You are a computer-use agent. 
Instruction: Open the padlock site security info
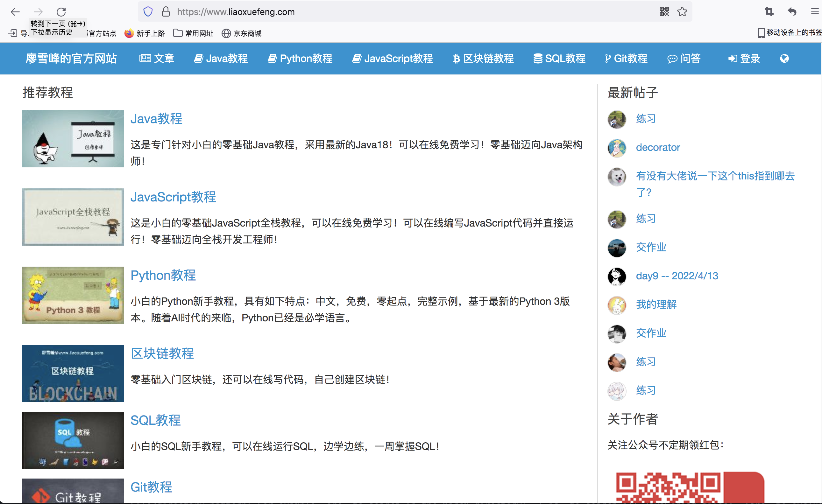pyautogui.click(x=166, y=12)
